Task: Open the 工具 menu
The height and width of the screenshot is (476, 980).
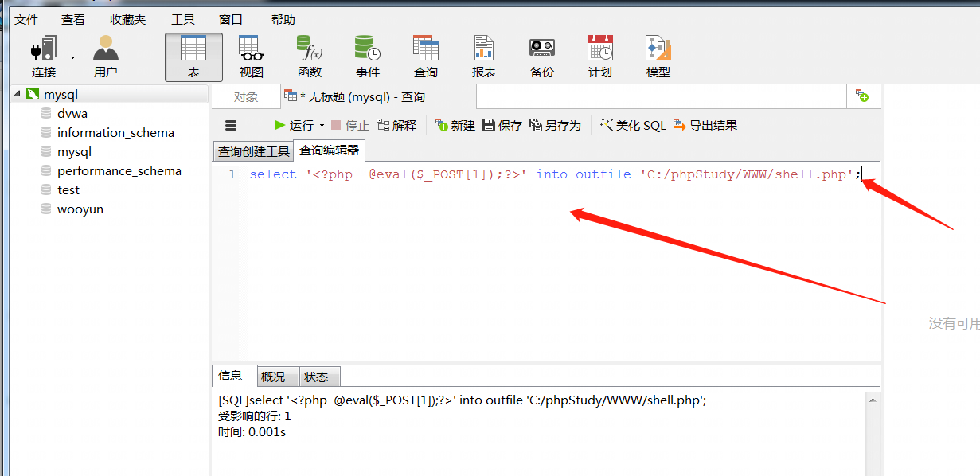Action: point(183,19)
